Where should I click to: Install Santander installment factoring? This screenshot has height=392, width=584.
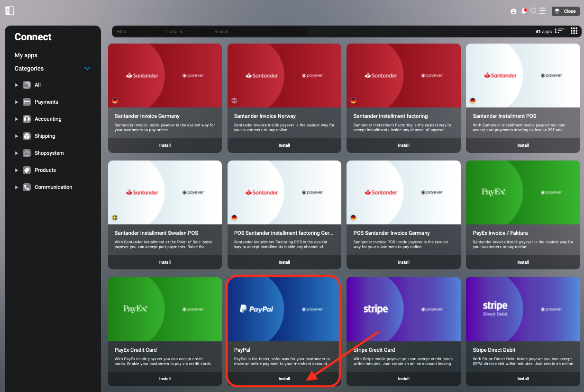click(x=404, y=145)
